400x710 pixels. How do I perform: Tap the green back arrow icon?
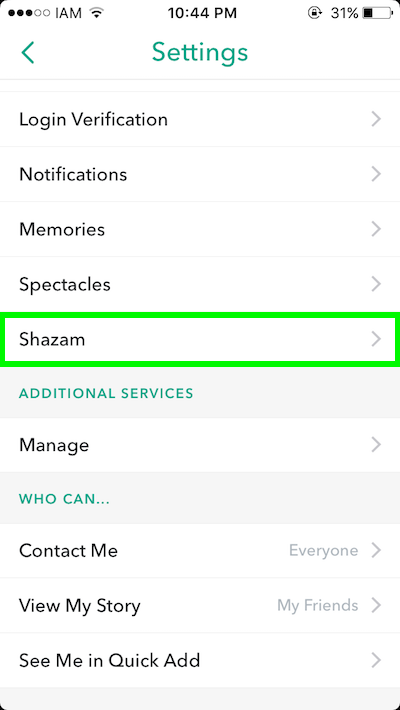[x=28, y=53]
